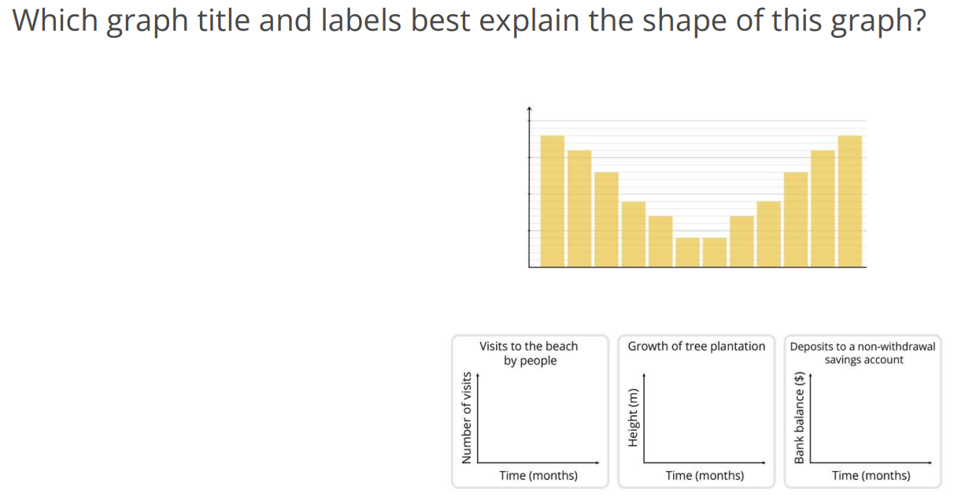Click the left one of the two shortest bars

tap(687, 252)
